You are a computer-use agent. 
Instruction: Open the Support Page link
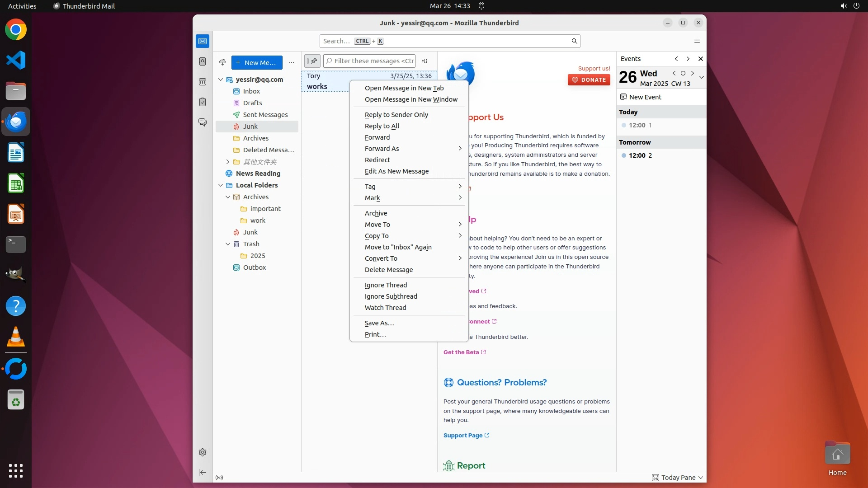463,436
